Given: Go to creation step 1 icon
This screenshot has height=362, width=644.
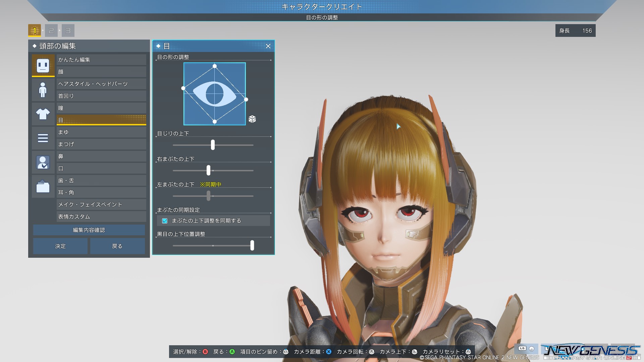Looking at the screenshot, I should 35,31.
